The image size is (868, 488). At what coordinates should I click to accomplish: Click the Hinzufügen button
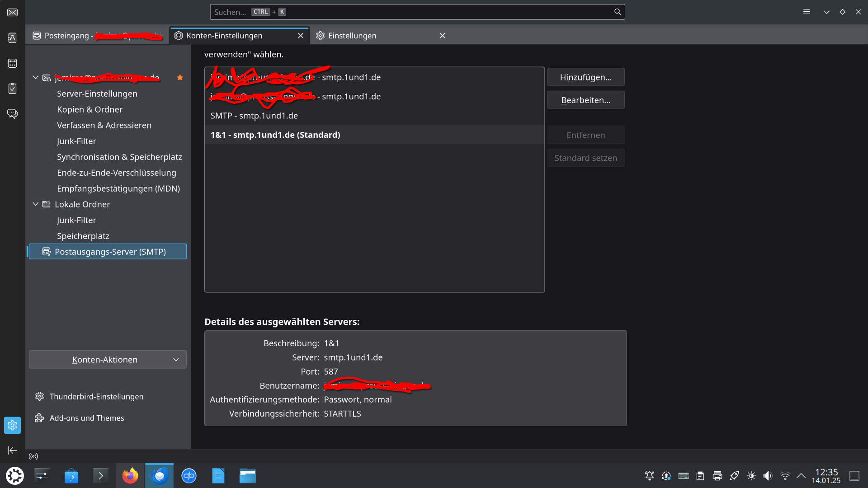[x=585, y=77]
